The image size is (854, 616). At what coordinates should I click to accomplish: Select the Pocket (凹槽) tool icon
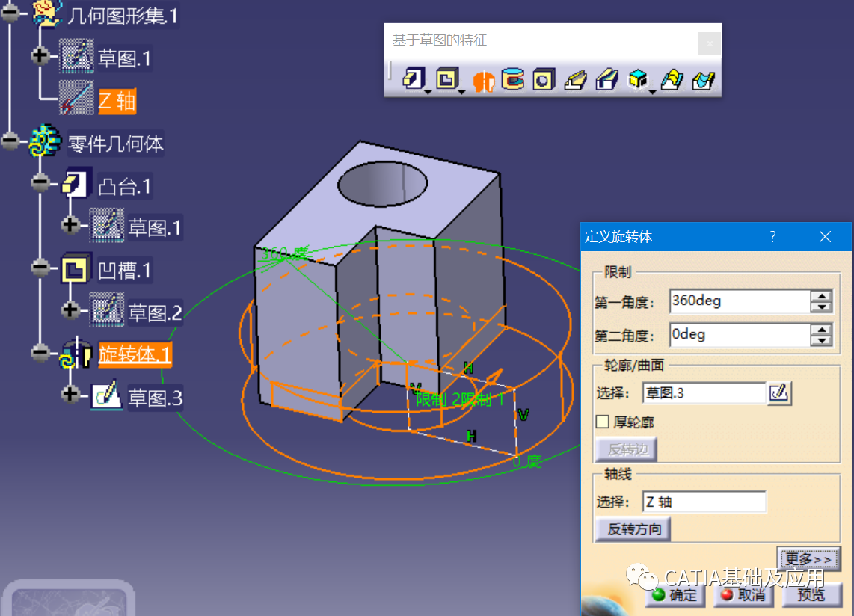tap(447, 79)
